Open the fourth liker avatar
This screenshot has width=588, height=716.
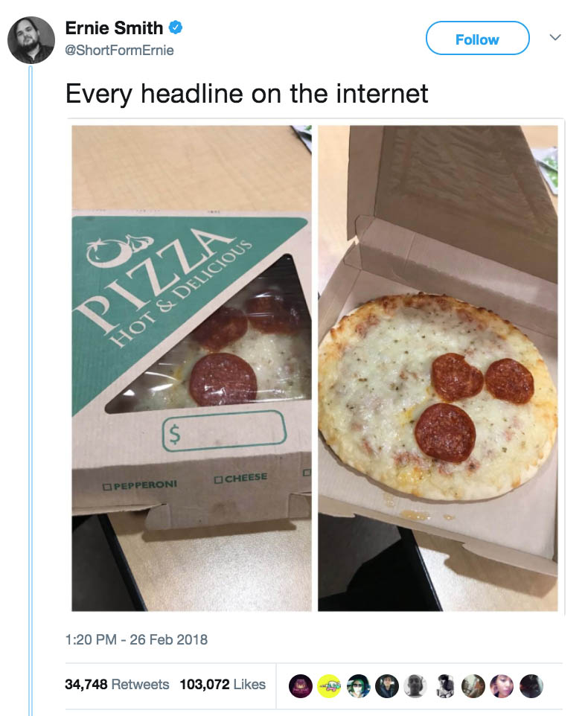tap(387, 686)
